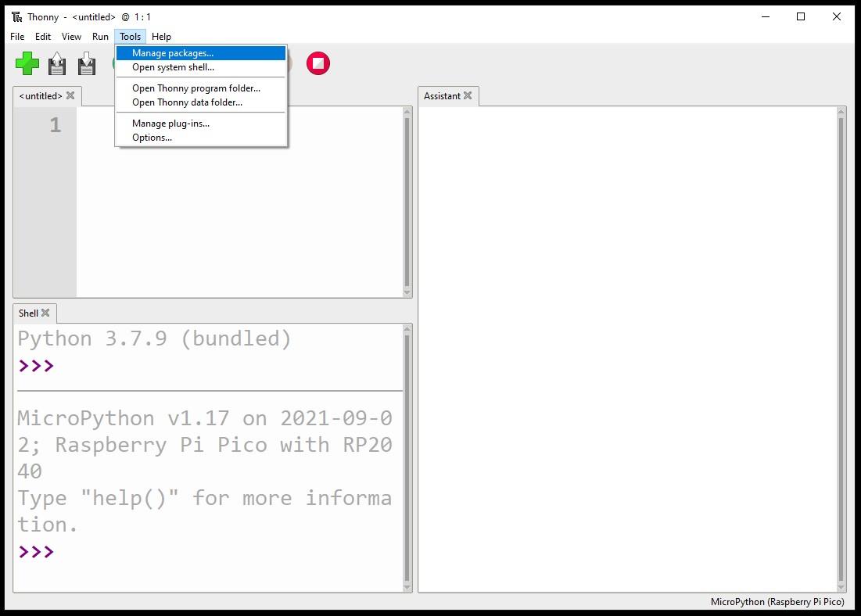This screenshot has height=616, width=861.
Task: Click the Shell panel's vertical scrollbar
Action: pos(407,457)
